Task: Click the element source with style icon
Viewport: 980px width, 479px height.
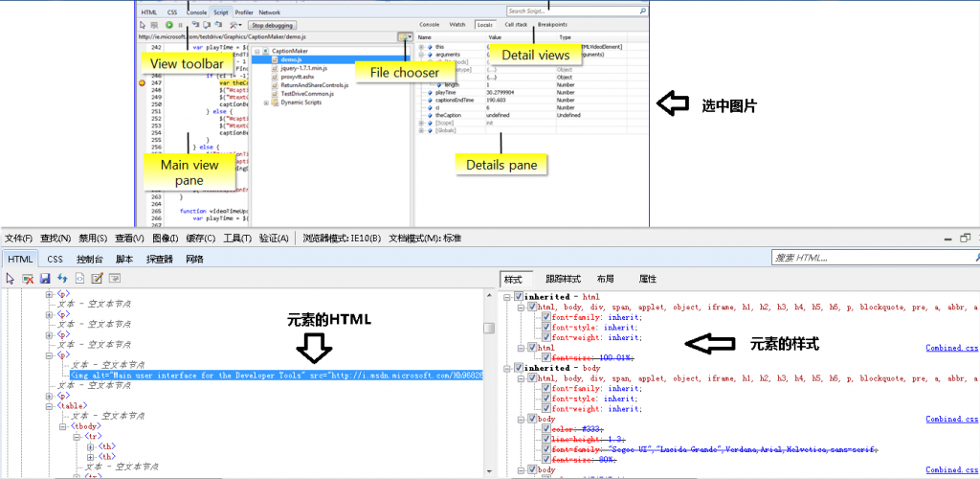Action: pyautogui.click(x=80, y=278)
